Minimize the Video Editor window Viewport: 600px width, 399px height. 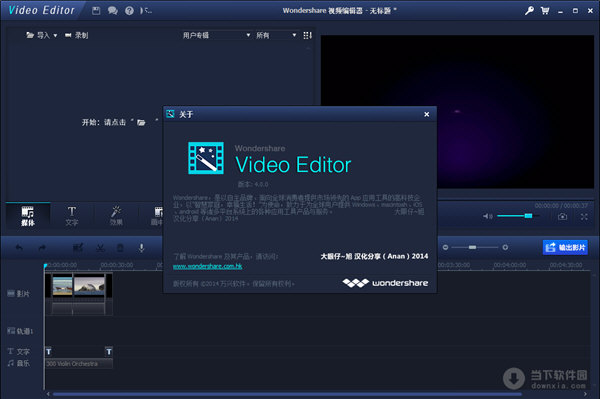tap(560, 11)
